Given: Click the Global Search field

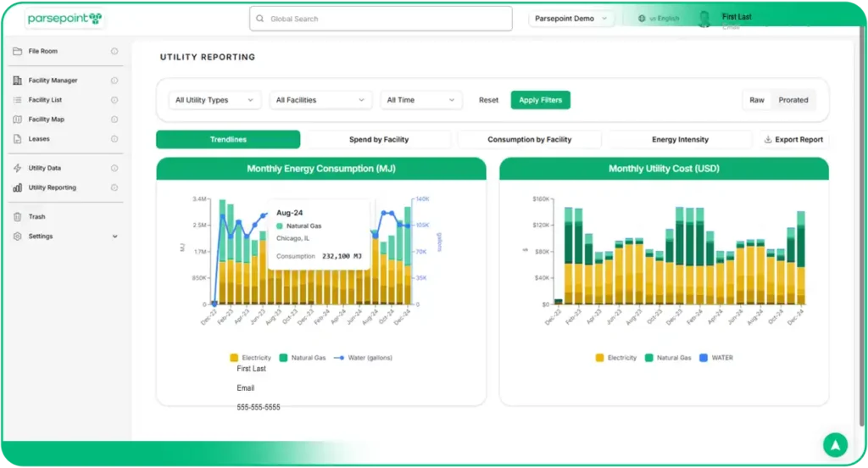Looking at the screenshot, I should click(381, 19).
